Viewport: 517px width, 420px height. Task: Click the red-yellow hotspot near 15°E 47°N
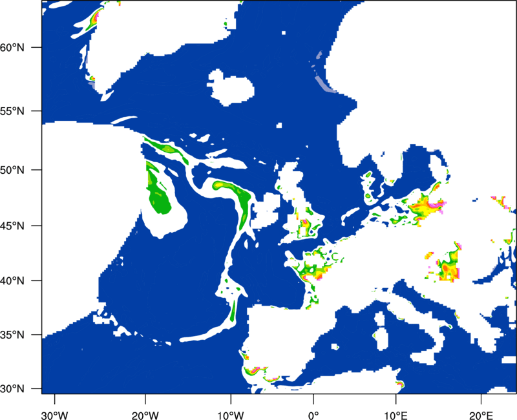click(x=425, y=207)
